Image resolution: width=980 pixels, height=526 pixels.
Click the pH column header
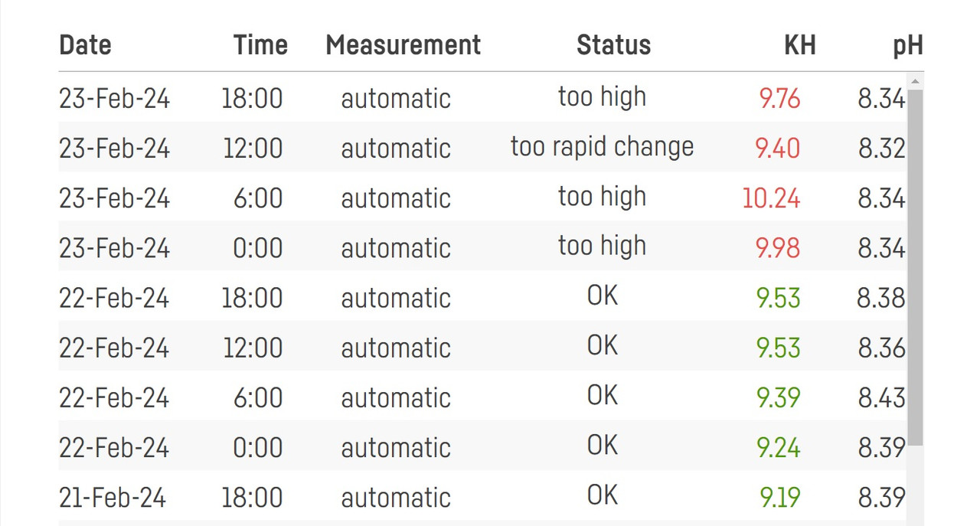pos(907,47)
